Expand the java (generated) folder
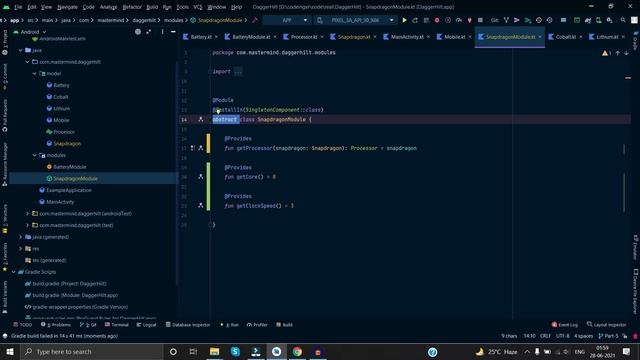Viewport: 640px width, 360px height. (21, 237)
